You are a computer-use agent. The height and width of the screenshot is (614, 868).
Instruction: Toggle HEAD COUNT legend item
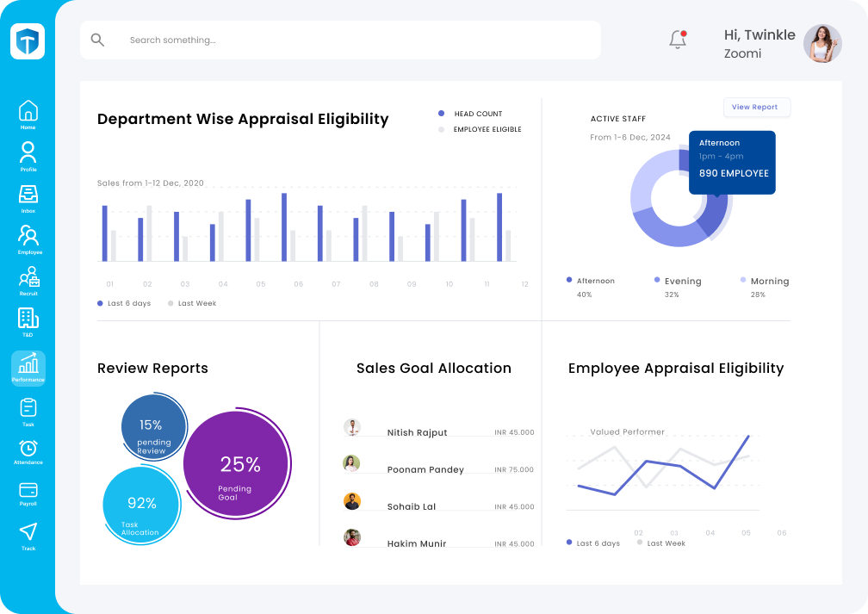(x=470, y=114)
